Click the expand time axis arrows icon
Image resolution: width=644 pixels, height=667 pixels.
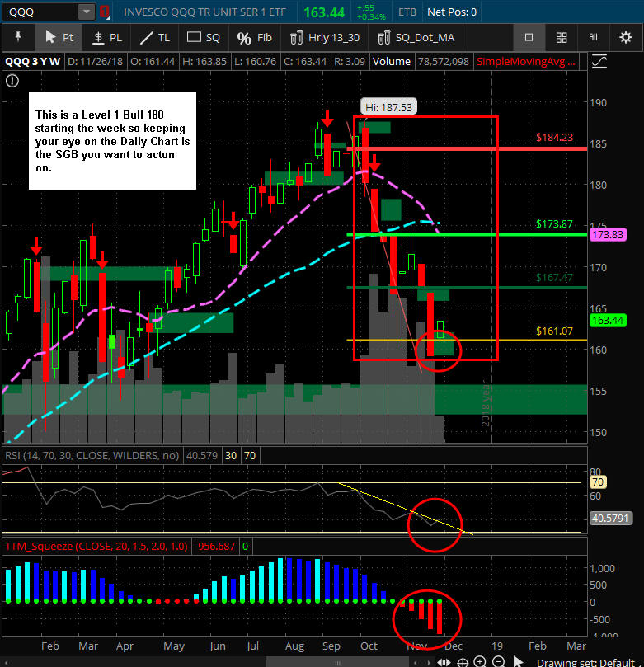point(444,662)
